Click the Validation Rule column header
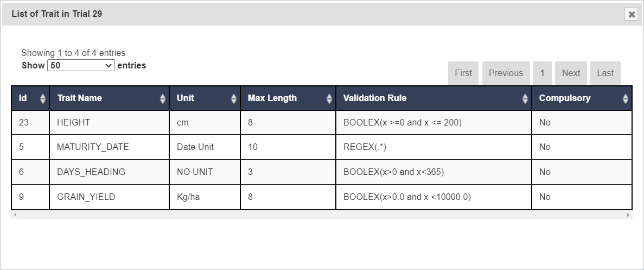The width and height of the screenshot is (644, 270). point(375,98)
